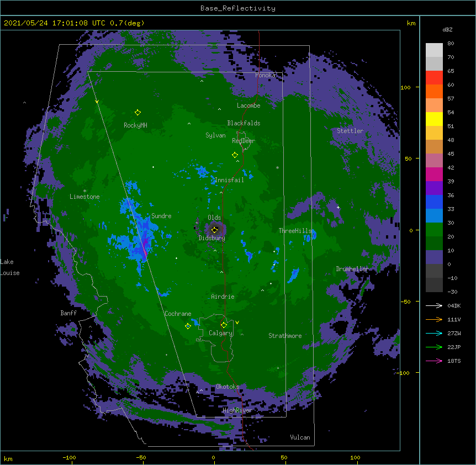Viewport: 476px width, 465px height.
Task: Click the Lacombe label
Action: click(248, 105)
